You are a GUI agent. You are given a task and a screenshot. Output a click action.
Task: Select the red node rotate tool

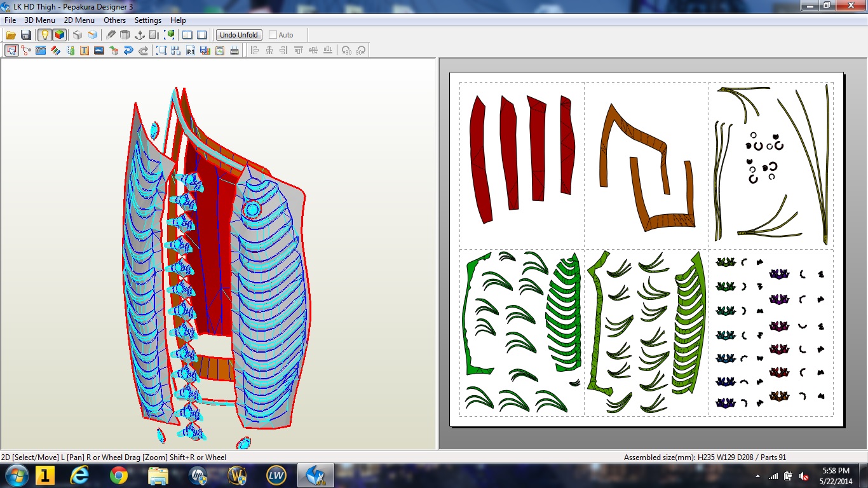pos(26,50)
